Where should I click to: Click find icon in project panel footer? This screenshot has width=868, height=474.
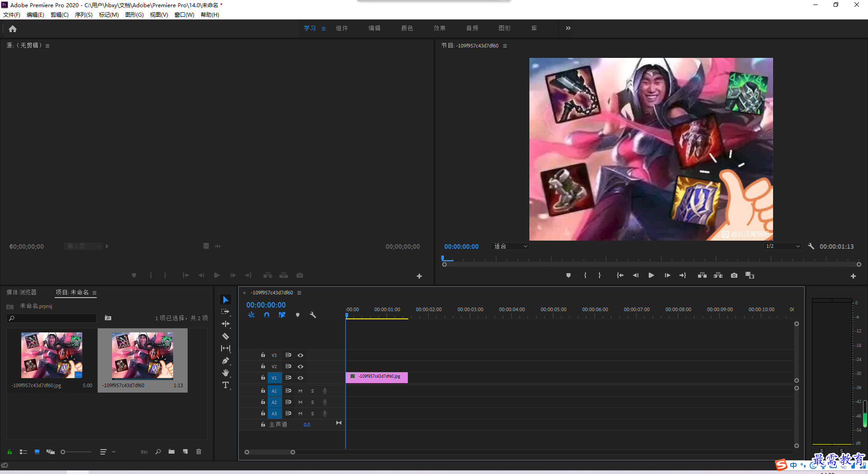coord(158,451)
